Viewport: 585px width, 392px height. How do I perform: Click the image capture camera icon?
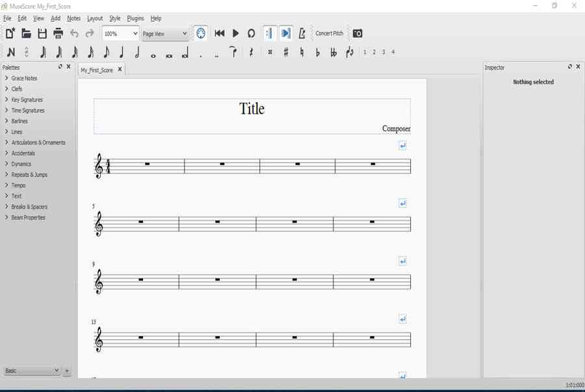[x=357, y=33]
